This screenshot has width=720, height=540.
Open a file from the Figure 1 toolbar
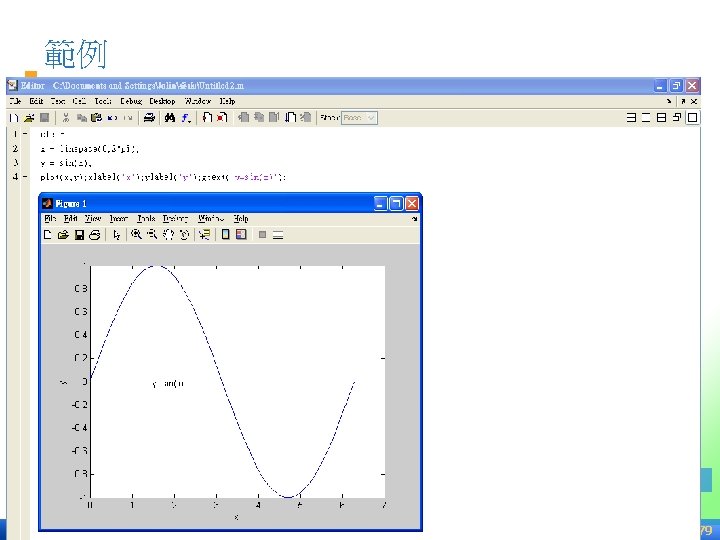[63, 235]
